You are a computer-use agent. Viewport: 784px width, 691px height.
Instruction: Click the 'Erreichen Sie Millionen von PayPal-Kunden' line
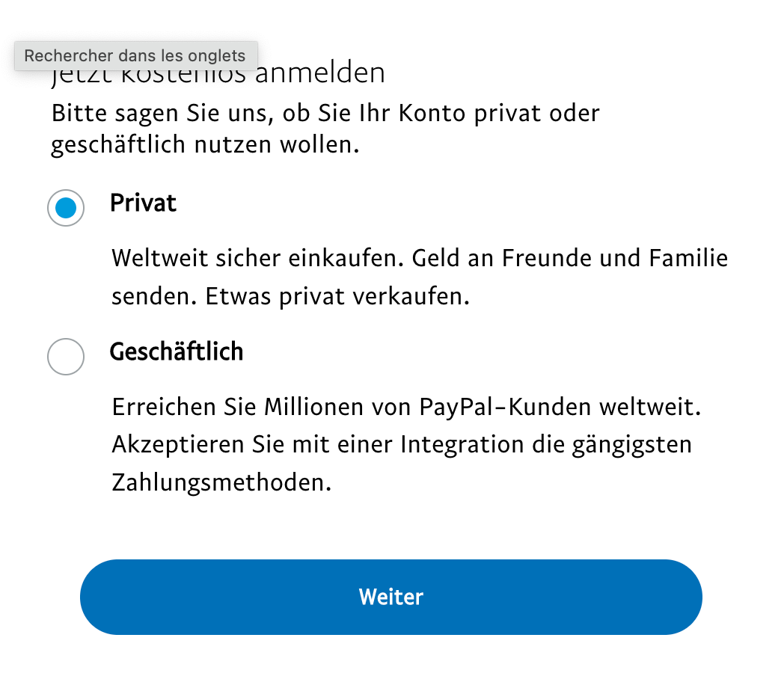coord(406,407)
